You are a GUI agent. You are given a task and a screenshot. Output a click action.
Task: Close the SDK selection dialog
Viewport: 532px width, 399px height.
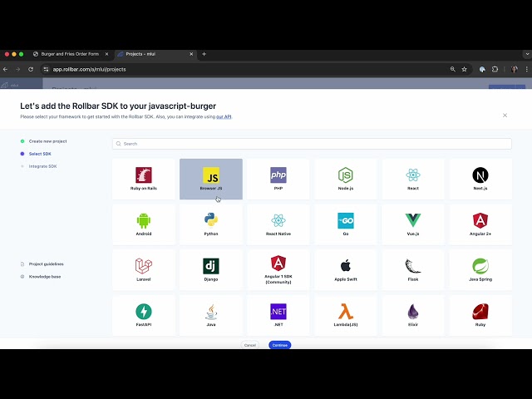(505, 116)
